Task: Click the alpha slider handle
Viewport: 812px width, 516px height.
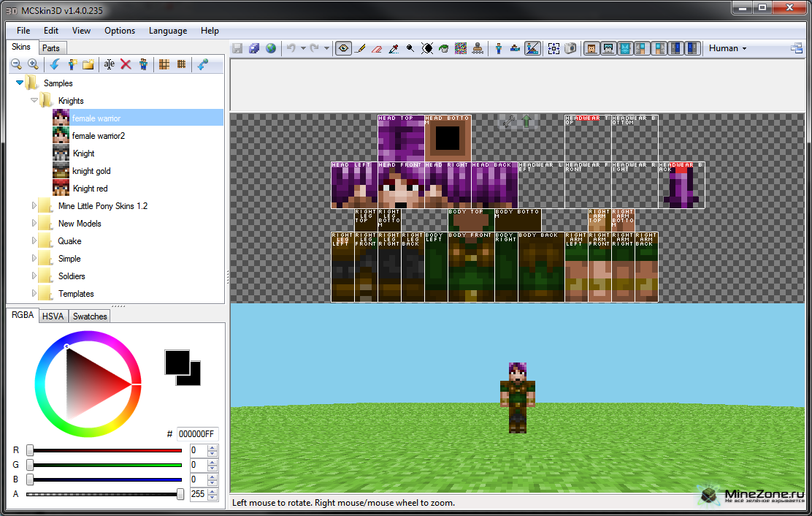Action: pyautogui.click(x=180, y=495)
